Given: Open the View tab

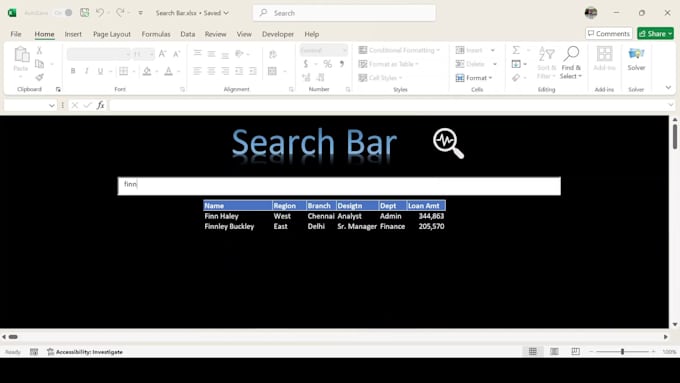Looking at the screenshot, I should point(244,34).
